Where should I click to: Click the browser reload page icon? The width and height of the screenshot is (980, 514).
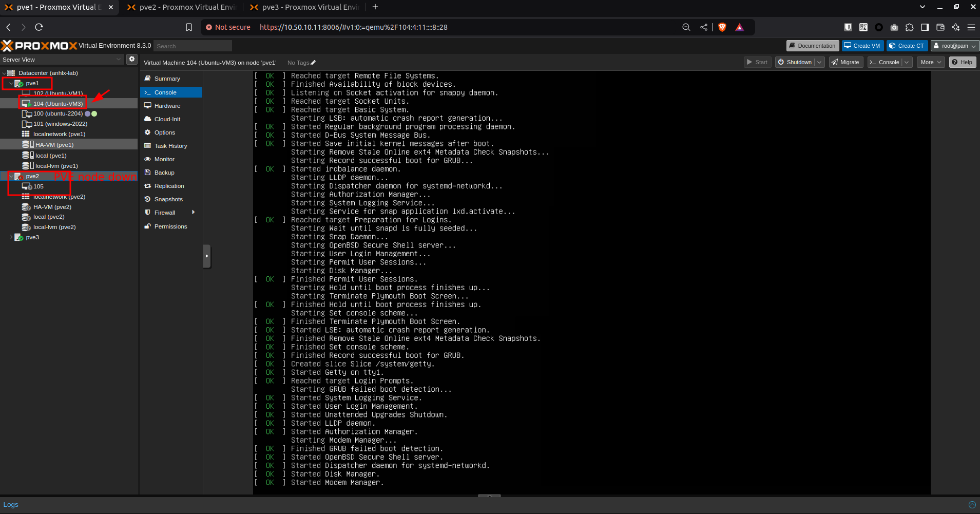point(39,27)
